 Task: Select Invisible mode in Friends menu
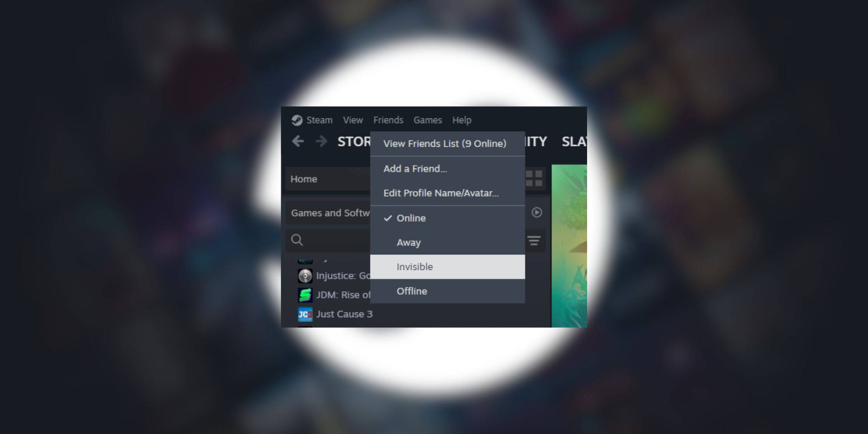415,267
